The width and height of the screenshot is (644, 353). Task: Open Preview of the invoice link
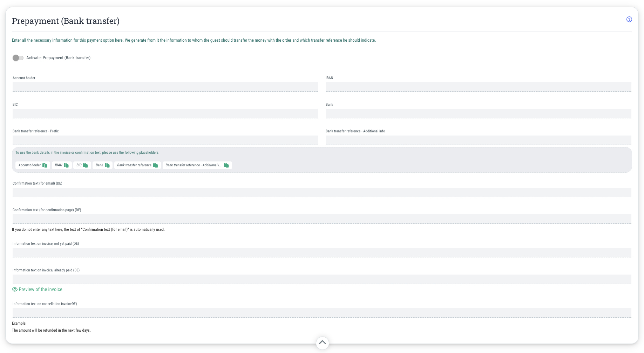point(40,290)
